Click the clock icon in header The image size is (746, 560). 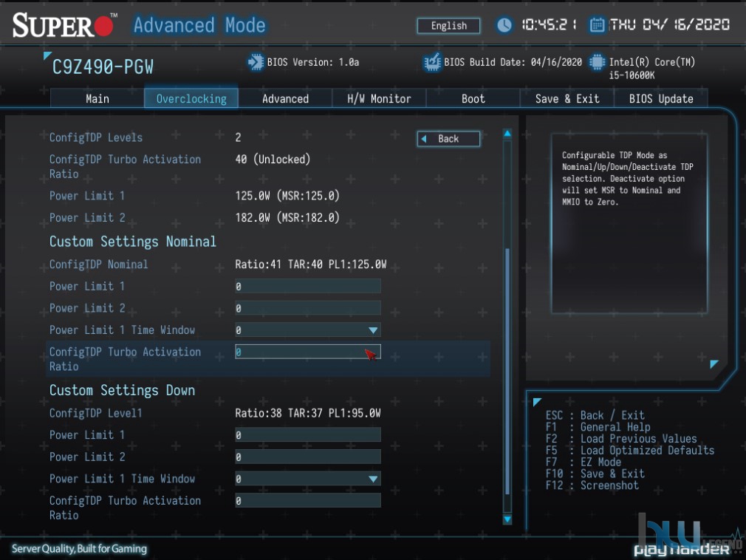[504, 24]
